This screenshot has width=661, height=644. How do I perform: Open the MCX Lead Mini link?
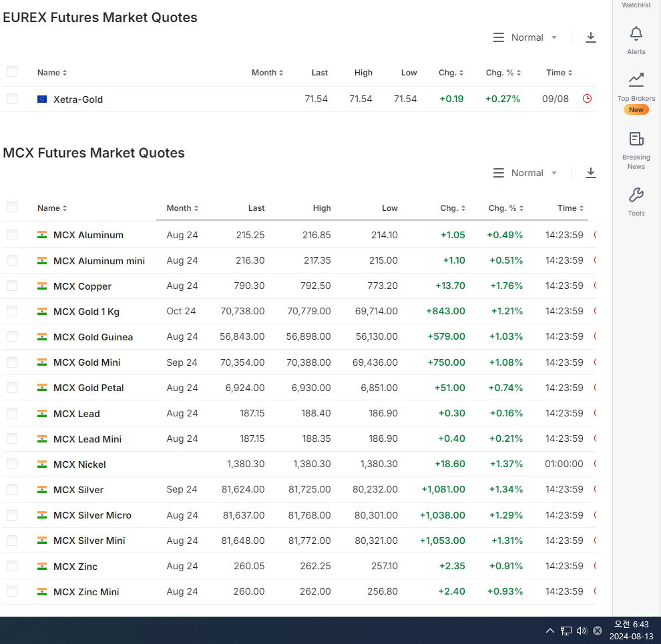(87, 439)
